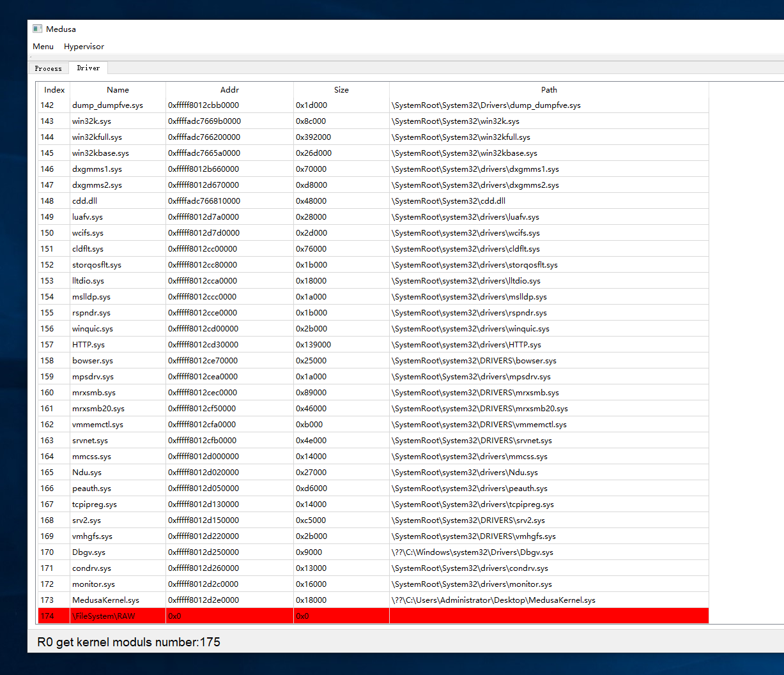The image size is (784, 675).
Task: Open the Hypervisor menu
Action: coord(84,47)
